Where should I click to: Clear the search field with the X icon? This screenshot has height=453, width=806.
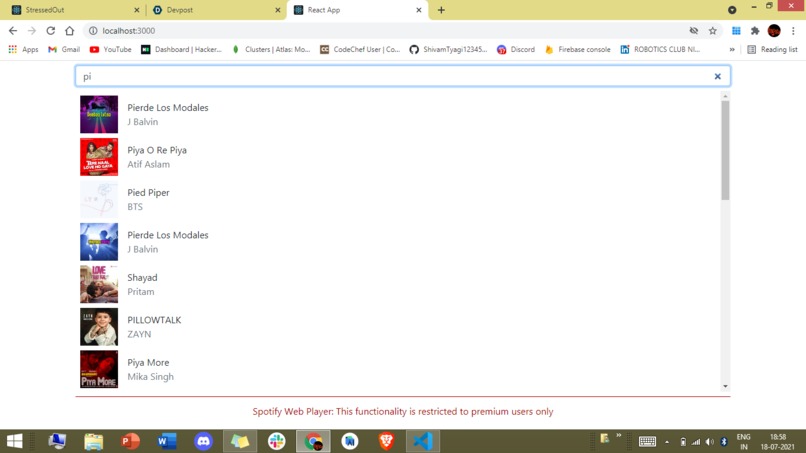pyautogui.click(x=718, y=77)
